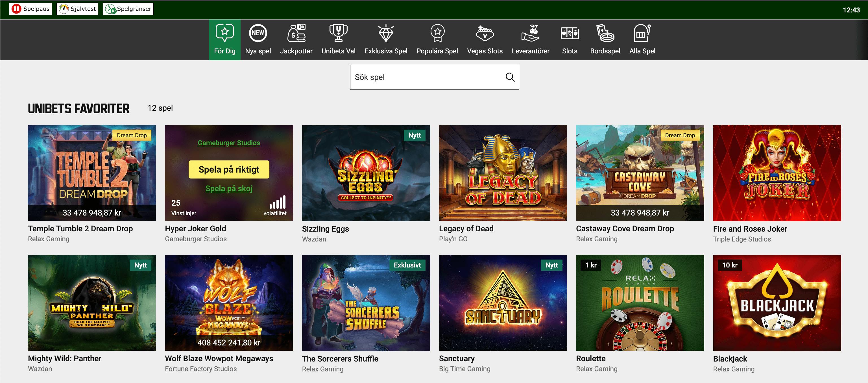Switch to the Nya spel tab label
This screenshot has width=868, height=383.
(x=258, y=51)
